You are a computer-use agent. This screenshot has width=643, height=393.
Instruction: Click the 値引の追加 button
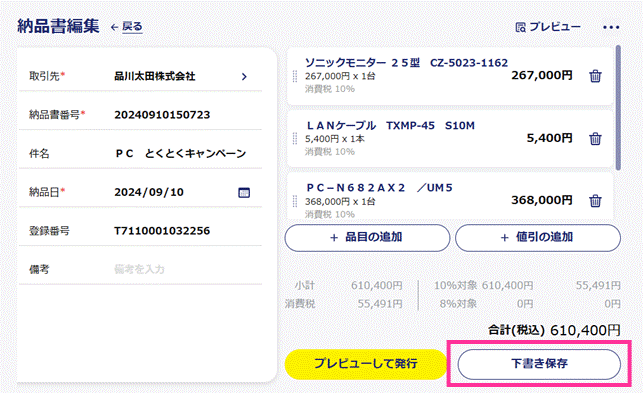(x=538, y=238)
